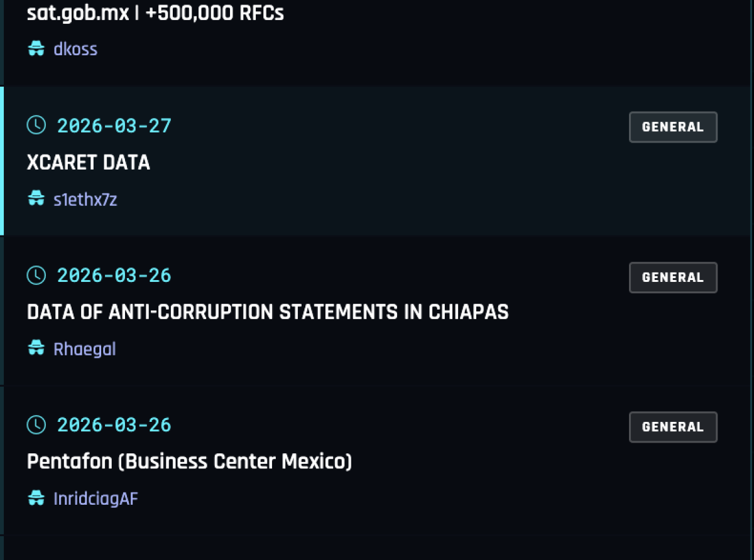View the InridciagAF user profile
This screenshot has height=560, width=754.
[96, 499]
